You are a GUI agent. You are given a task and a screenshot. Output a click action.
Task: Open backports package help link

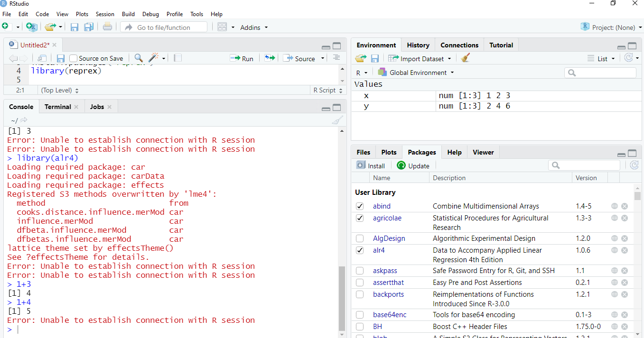pyautogui.click(x=388, y=294)
